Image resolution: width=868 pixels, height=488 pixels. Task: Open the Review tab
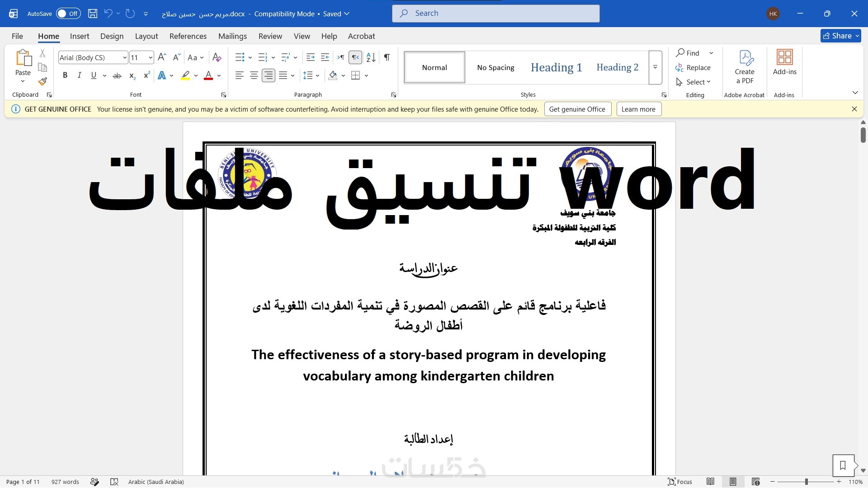pos(270,36)
